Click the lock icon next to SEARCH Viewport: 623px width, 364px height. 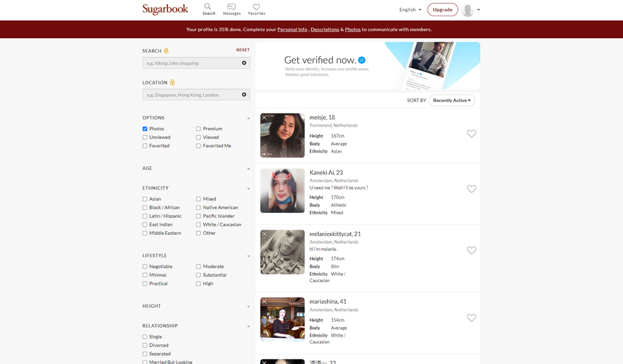(166, 51)
